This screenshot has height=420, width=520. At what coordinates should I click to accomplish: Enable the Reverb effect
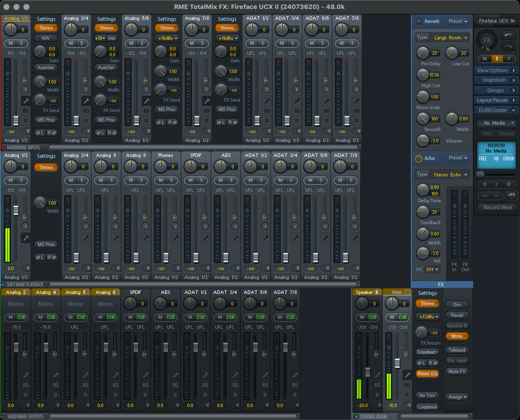pos(419,21)
